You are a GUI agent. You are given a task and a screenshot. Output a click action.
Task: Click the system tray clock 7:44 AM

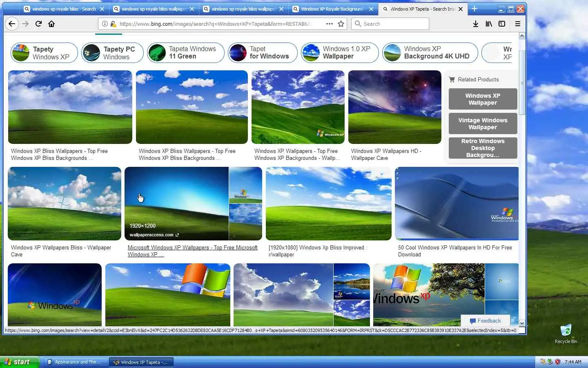point(573,362)
